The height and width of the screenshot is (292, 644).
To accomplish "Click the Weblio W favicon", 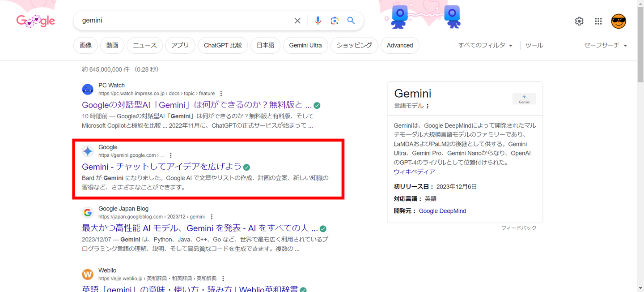I will point(88,274).
